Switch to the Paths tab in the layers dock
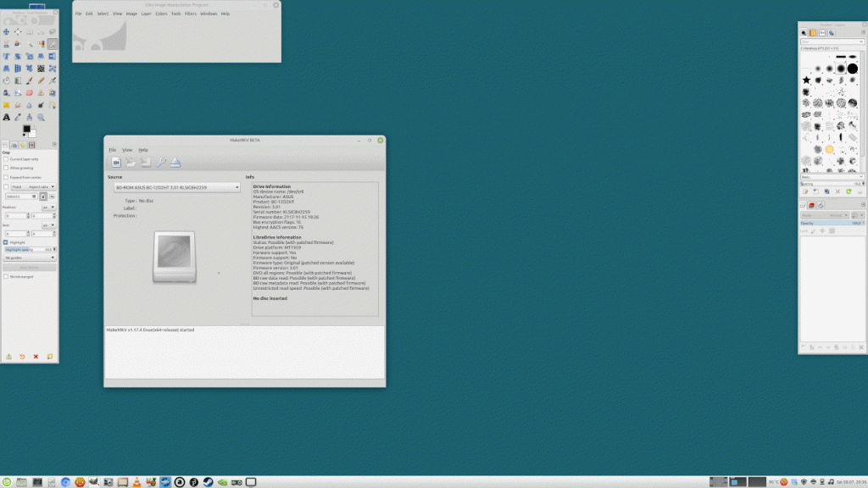 pyautogui.click(x=821, y=205)
